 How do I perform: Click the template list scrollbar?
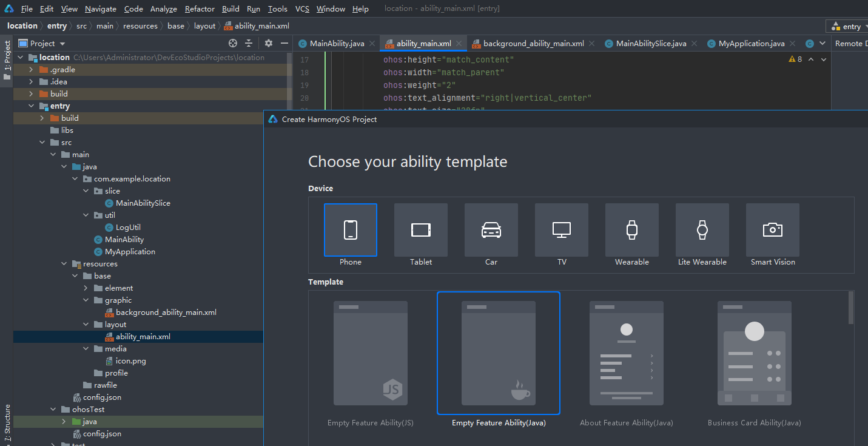coord(851,307)
